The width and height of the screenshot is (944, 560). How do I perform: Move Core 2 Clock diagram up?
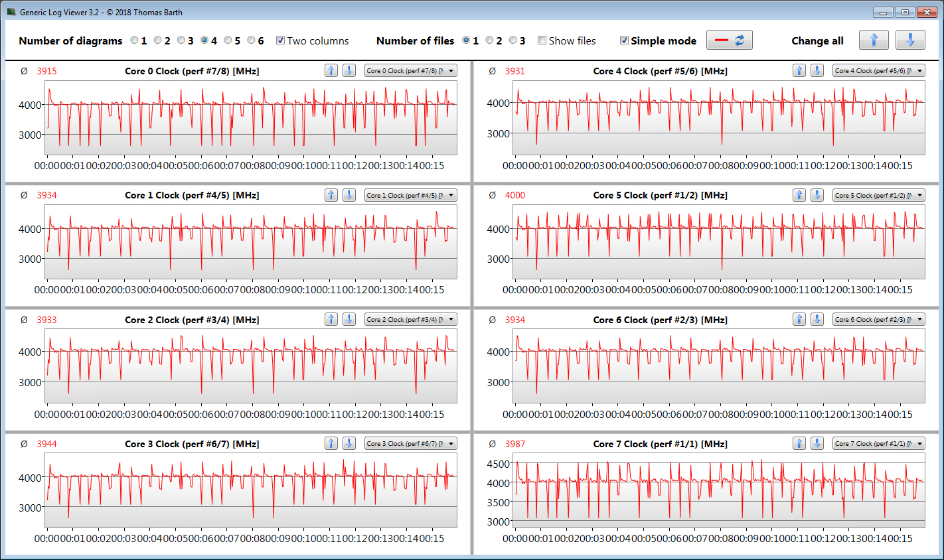(331, 319)
